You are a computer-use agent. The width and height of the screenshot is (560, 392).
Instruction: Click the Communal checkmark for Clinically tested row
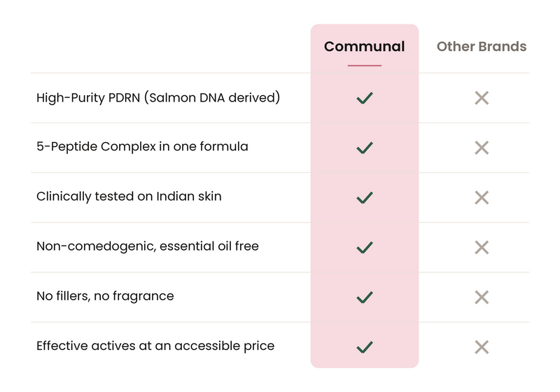click(x=364, y=197)
